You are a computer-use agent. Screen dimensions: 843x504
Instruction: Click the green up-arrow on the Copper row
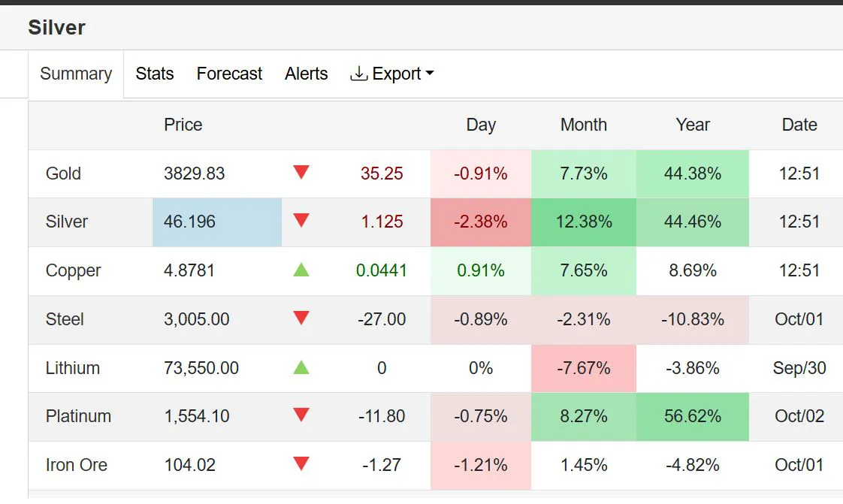[301, 270]
